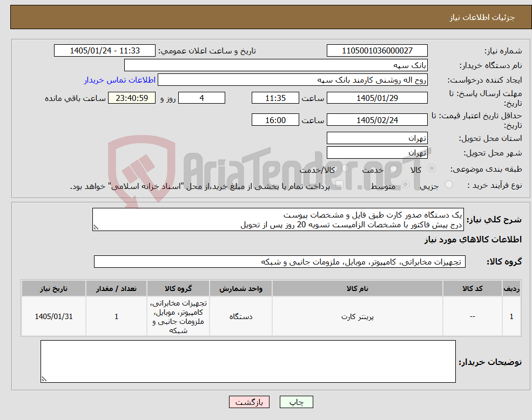Click the empty buyer notes text area
The image size is (532, 420).
click(x=248, y=362)
